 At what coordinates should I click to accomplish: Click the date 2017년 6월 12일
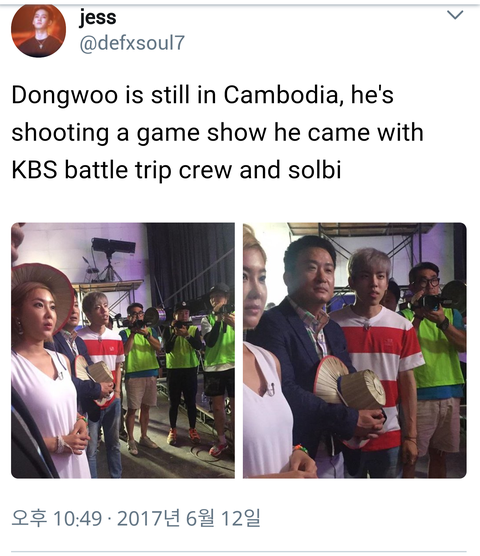[x=188, y=518]
